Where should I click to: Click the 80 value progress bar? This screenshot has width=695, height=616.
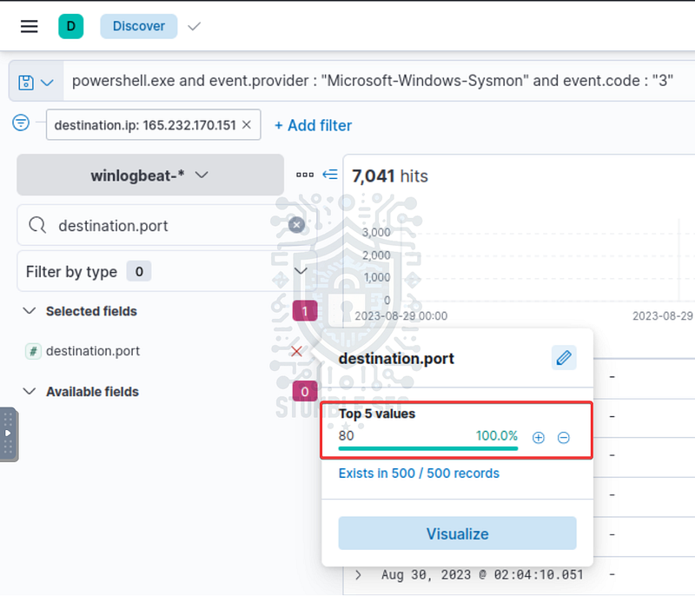(428, 448)
